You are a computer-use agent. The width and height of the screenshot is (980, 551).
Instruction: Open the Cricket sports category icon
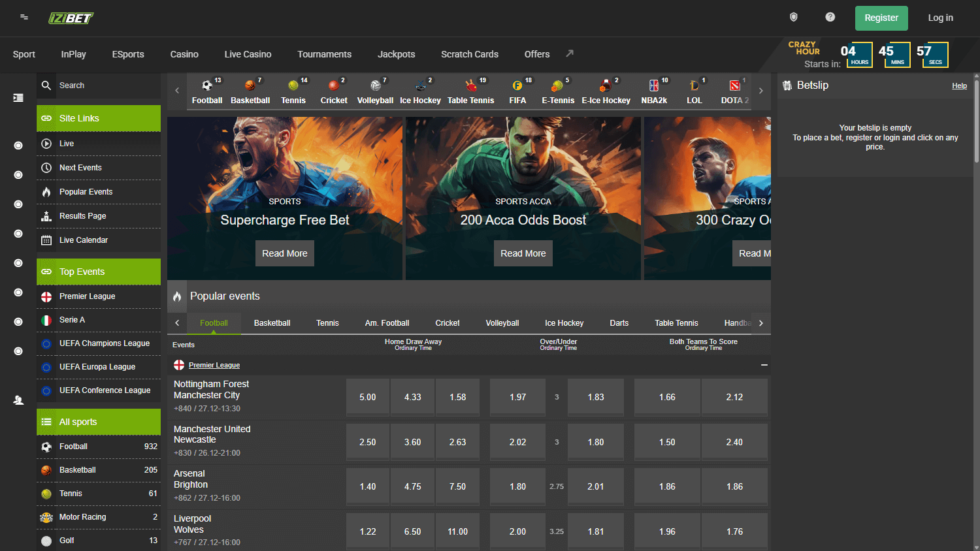tap(334, 90)
